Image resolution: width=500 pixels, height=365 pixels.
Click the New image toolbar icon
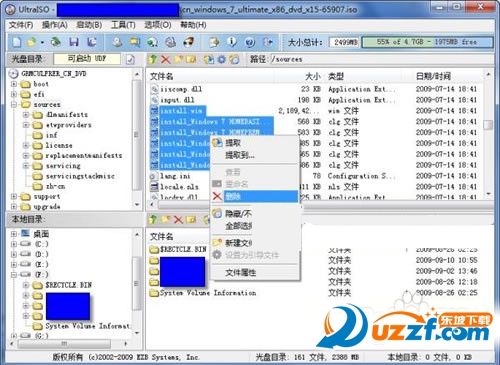coord(17,42)
